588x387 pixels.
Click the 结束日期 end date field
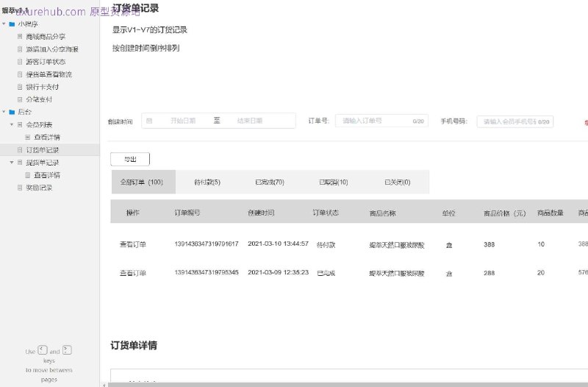(x=249, y=121)
